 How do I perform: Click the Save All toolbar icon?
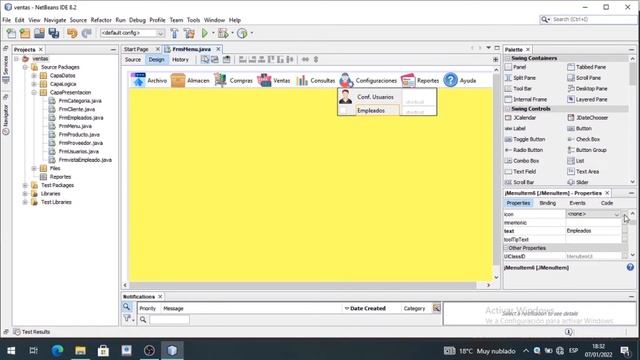pyautogui.click(x=54, y=33)
